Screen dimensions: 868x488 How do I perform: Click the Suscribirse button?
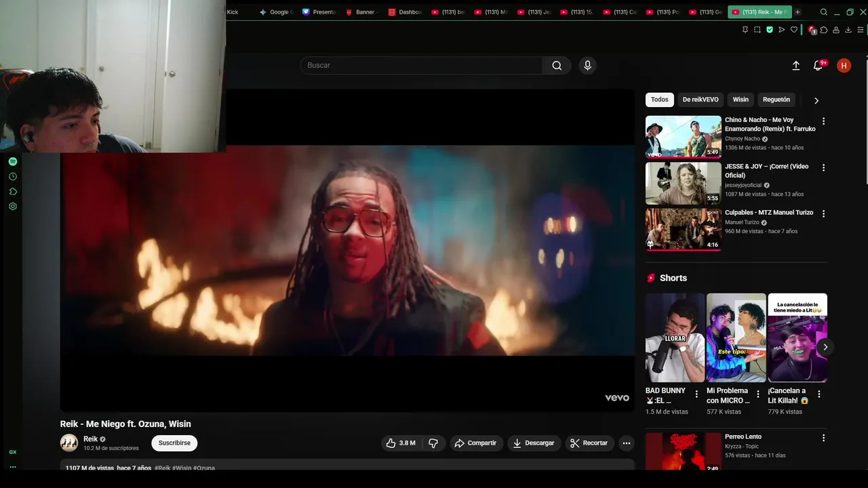(x=174, y=443)
